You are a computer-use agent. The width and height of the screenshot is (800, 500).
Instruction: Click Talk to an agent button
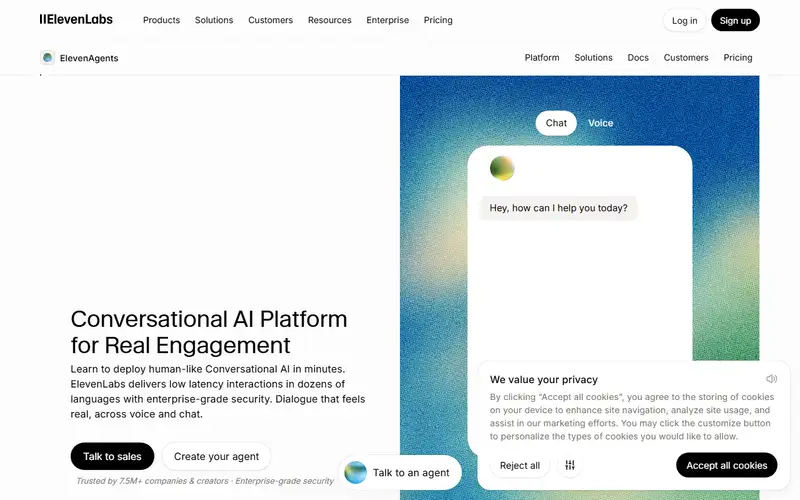pos(399,472)
